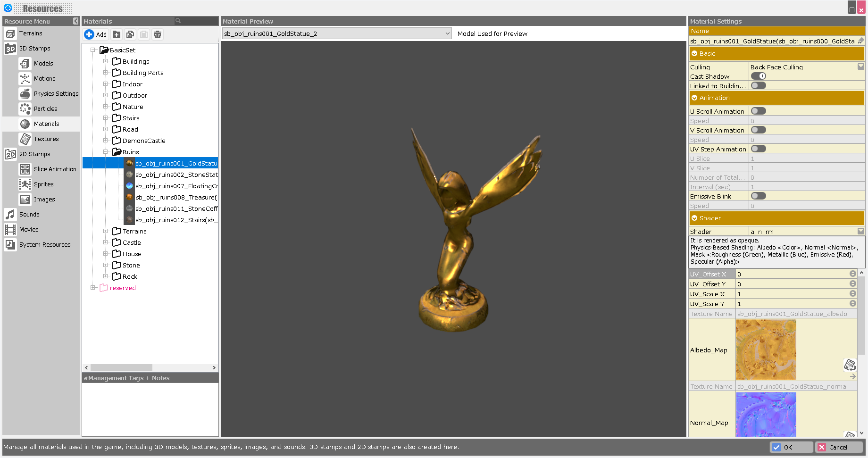This screenshot has height=458, width=868.
Task: Click the new folder icon in Materials toolbar
Action: coord(117,34)
